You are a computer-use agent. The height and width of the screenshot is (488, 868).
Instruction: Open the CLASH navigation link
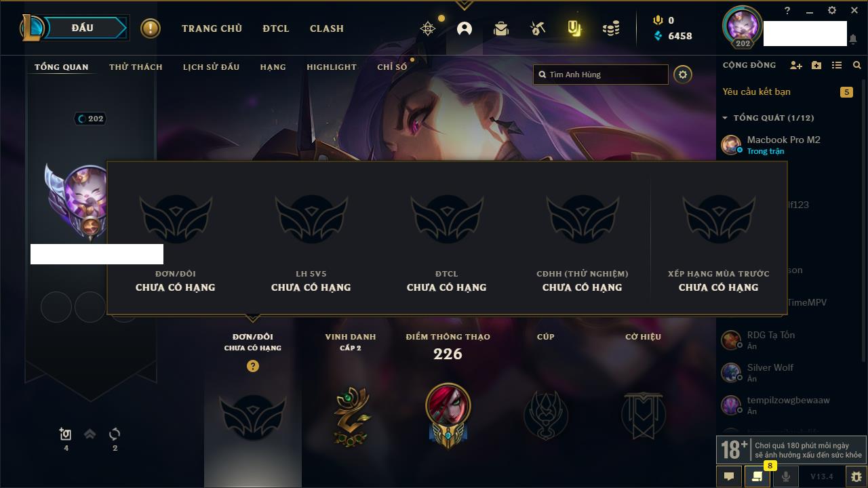point(327,28)
